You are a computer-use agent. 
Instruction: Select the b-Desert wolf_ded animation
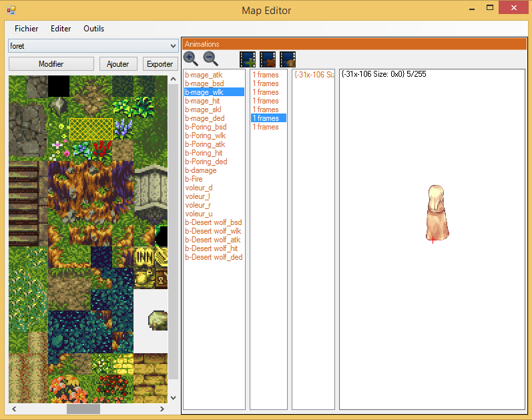[x=214, y=257]
